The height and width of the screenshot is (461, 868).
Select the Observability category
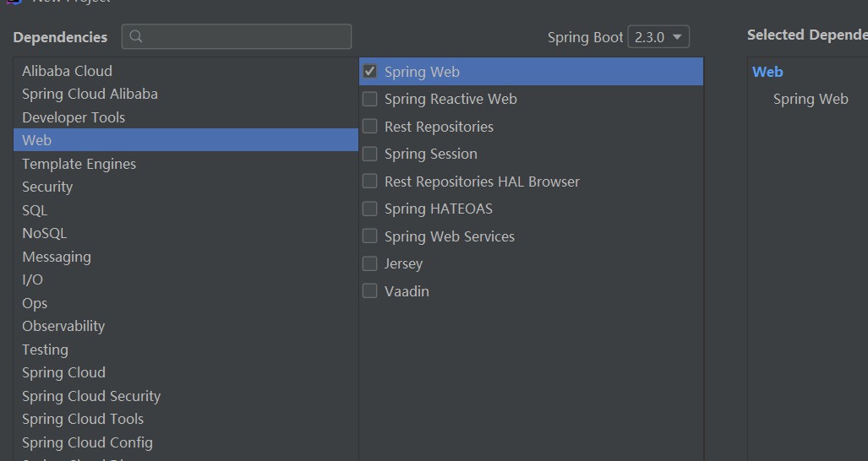point(186,326)
